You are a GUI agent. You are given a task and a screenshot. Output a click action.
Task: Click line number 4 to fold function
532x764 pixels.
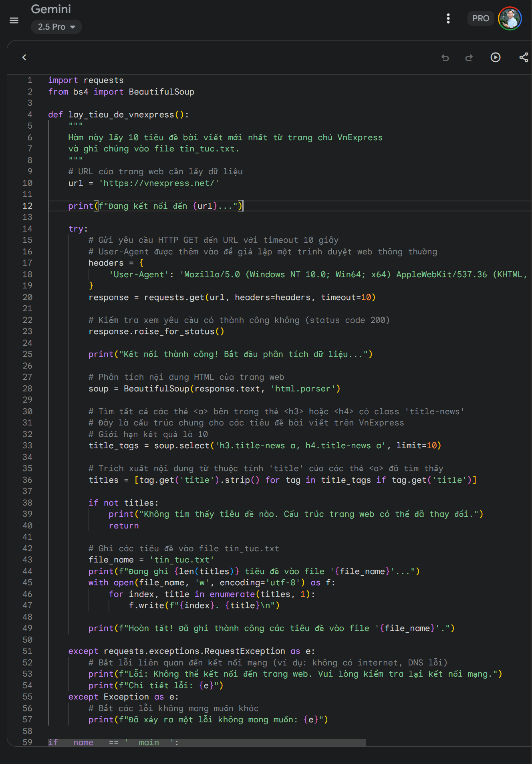(30, 115)
